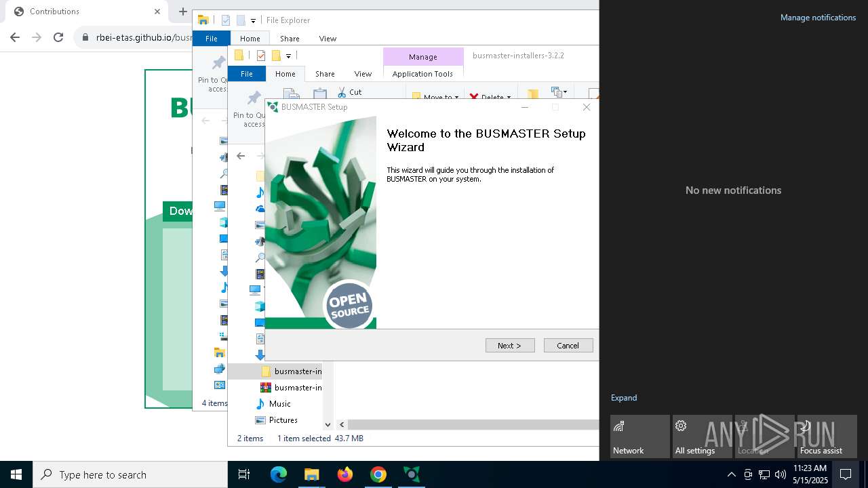Screen dimensions: 868x488
Task: Open the File tab in front Explorer window
Action: pyautogui.click(x=247, y=74)
